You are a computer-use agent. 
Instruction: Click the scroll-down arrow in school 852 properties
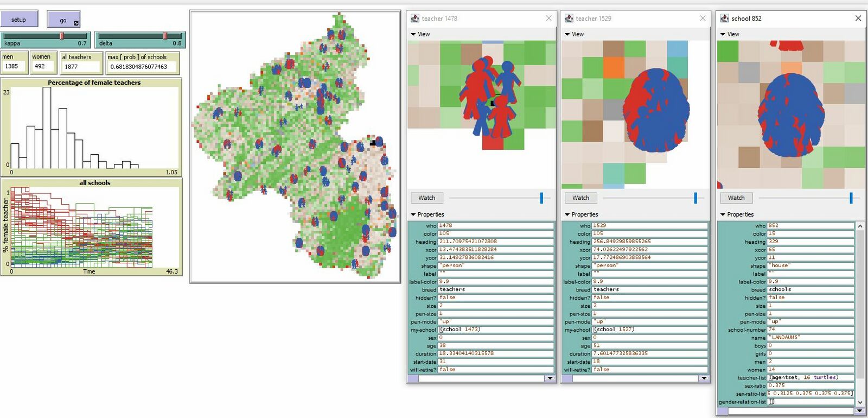pyautogui.click(x=860, y=402)
